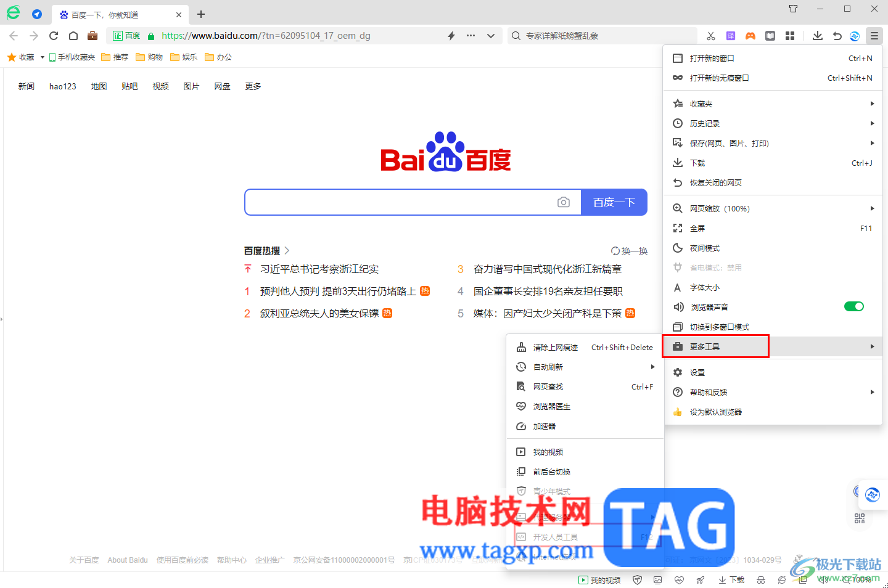Screen dimensions: 888x588
Task: Open the downloads icon in toolbar
Action: (x=818, y=36)
